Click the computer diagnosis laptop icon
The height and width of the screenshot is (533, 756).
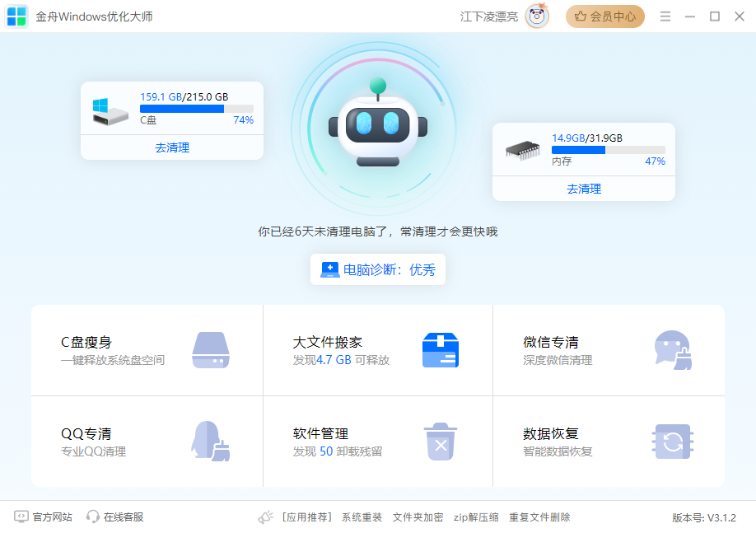click(330, 269)
